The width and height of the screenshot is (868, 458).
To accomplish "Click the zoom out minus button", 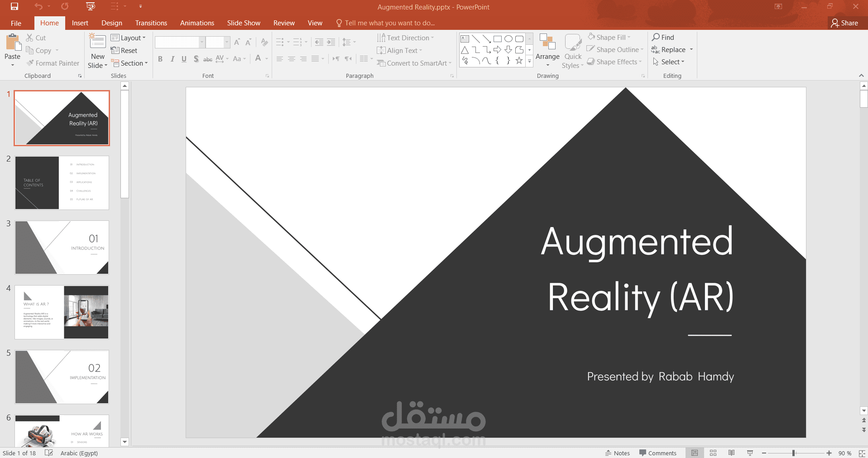I will point(764,453).
